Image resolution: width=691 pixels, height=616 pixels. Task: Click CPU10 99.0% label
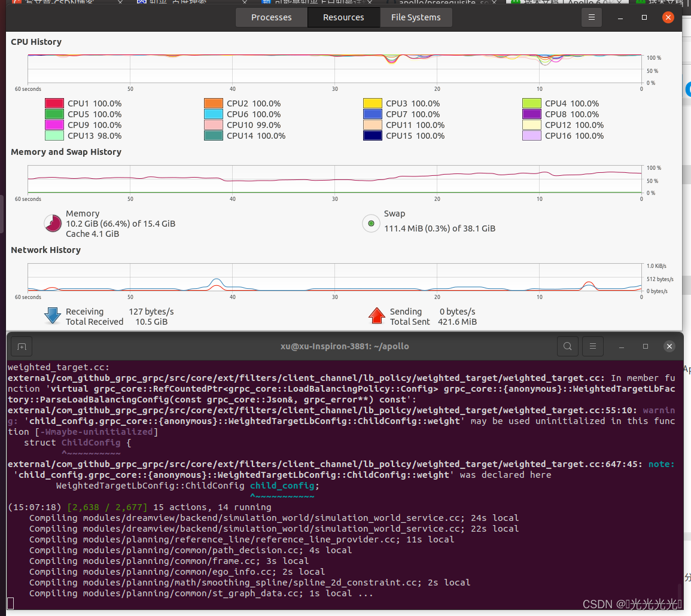tap(254, 125)
